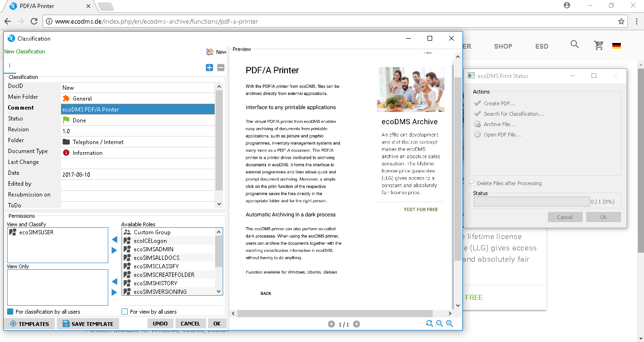Toggle Delete Files after Processing checkbox
644x342 pixels.
click(x=472, y=183)
